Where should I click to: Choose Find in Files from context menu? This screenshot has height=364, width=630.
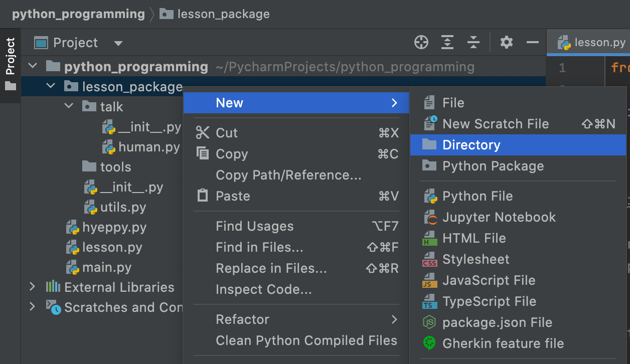point(296,247)
